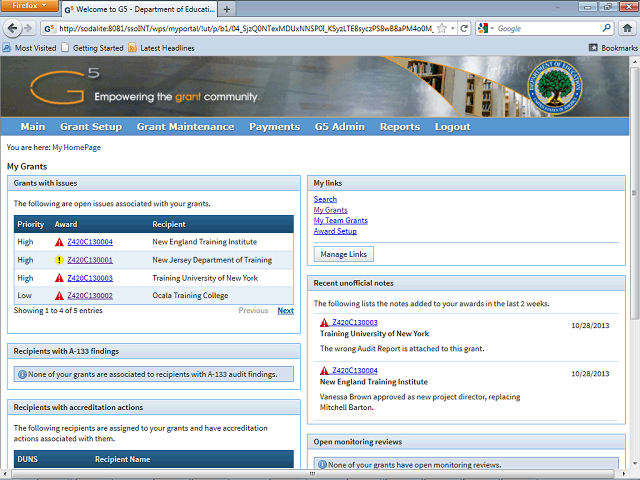Click info icon in A-133 findings message
The image size is (640, 480).
click(x=22, y=374)
